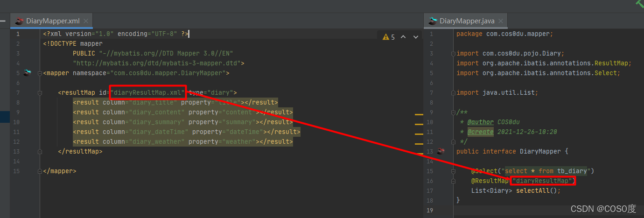
Task: Click MyBatis gutter icon beside mapper namespace line
Action: click(x=28, y=73)
